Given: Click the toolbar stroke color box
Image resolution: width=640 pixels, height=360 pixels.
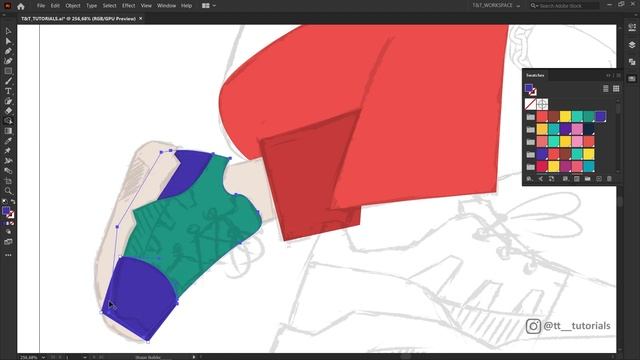Looking at the screenshot, I should pyautogui.click(x=11, y=215).
